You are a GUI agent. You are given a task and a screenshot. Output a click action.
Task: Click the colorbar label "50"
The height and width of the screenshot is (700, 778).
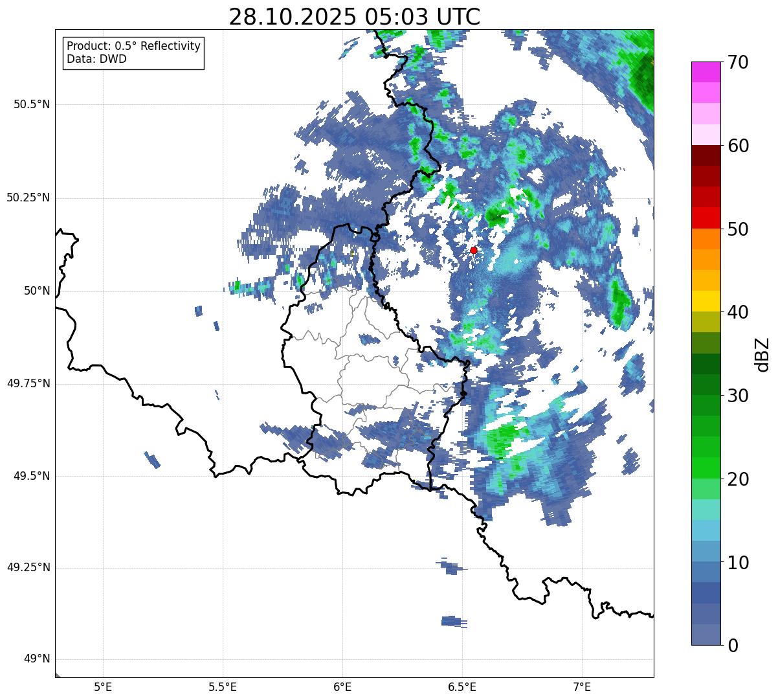point(738,229)
